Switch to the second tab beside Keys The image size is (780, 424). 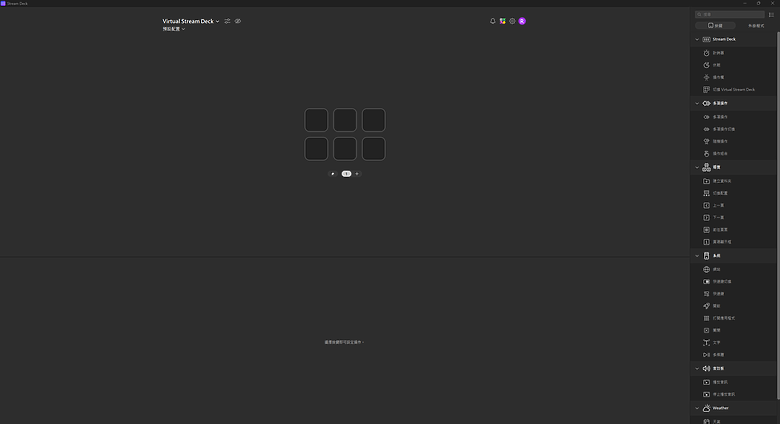[x=756, y=25]
